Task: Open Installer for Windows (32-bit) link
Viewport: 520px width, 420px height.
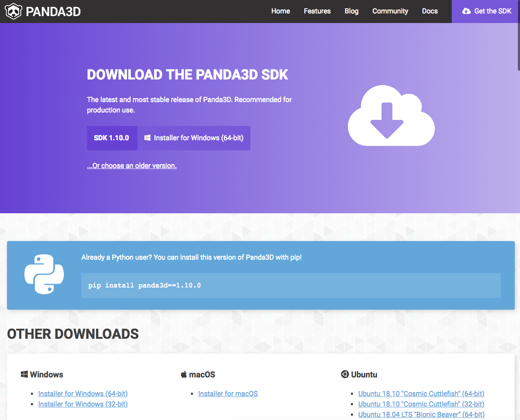Action: pos(83,404)
